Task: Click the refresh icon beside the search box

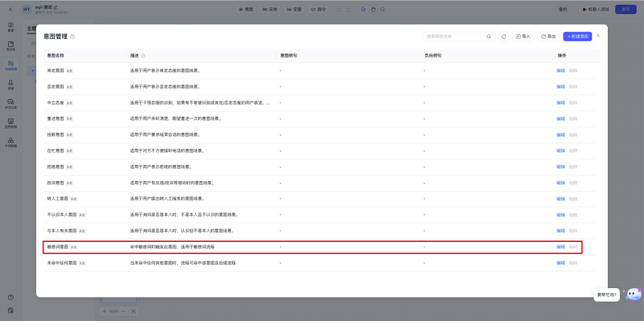Action: (504, 36)
